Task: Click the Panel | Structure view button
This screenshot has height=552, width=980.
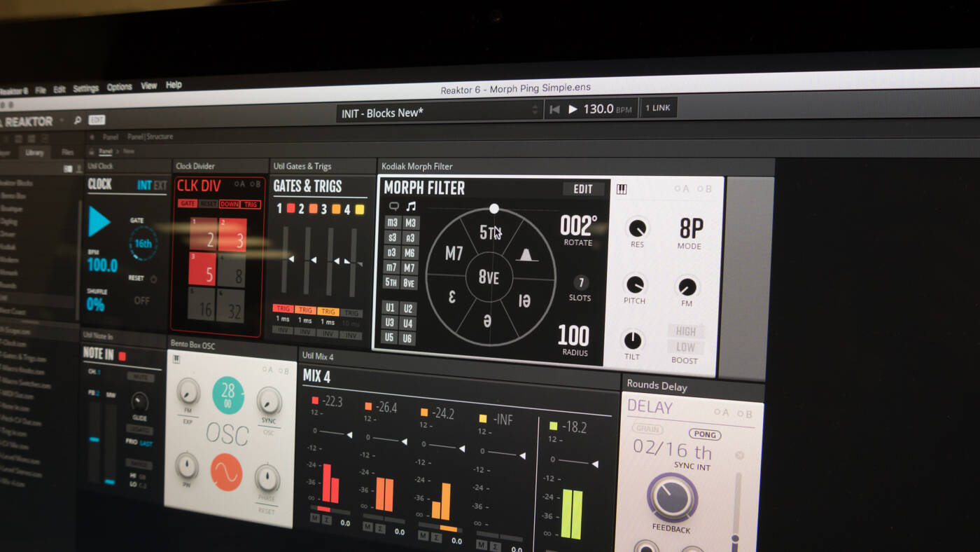Action: pos(149,137)
